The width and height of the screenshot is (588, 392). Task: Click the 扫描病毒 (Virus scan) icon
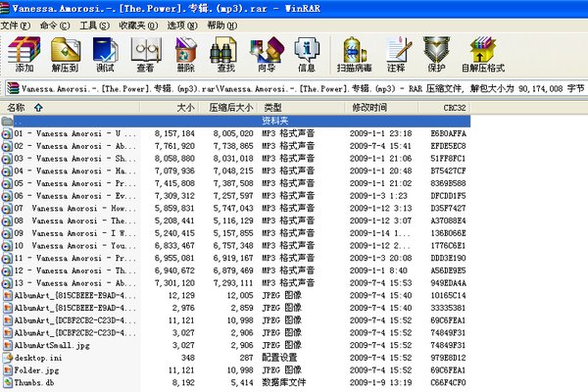[x=354, y=55]
